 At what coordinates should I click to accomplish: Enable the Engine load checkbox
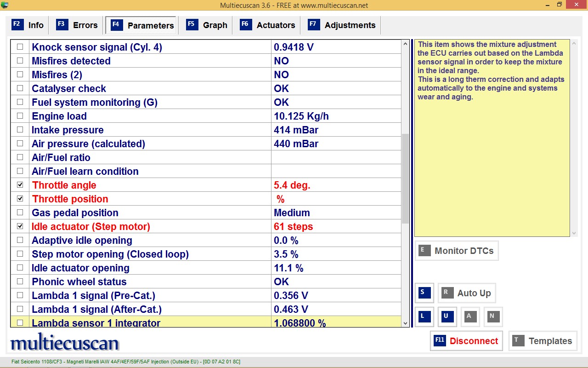click(x=20, y=116)
